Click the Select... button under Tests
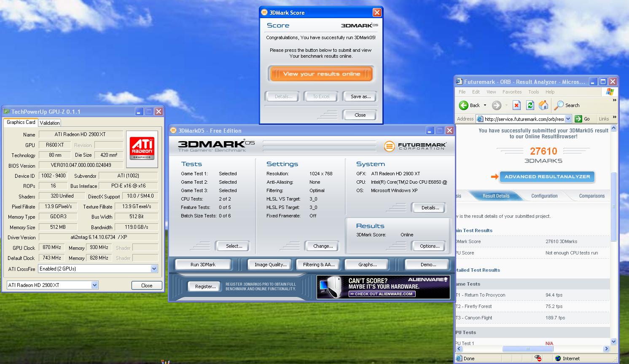The width and height of the screenshot is (629, 364). (234, 246)
